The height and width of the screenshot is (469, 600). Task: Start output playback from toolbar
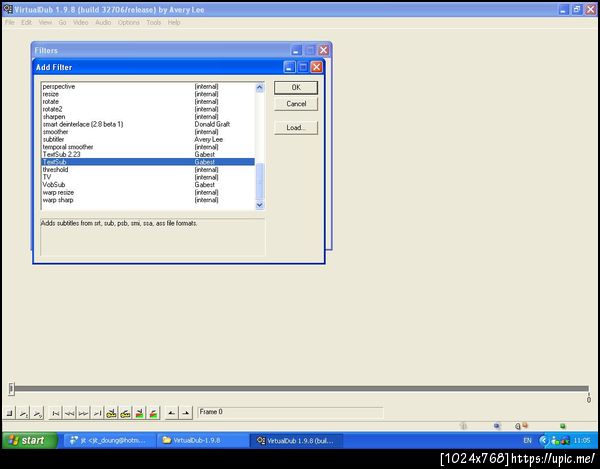click(x=38, y=413)
